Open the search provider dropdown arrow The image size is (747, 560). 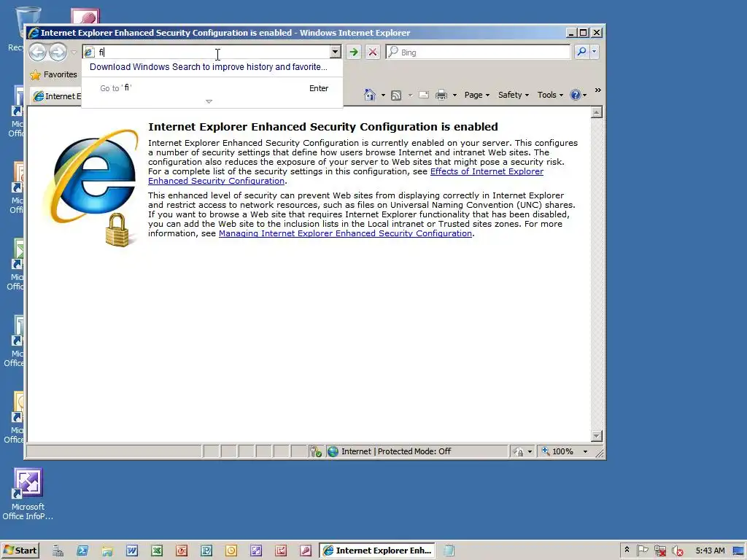[594, 52]
